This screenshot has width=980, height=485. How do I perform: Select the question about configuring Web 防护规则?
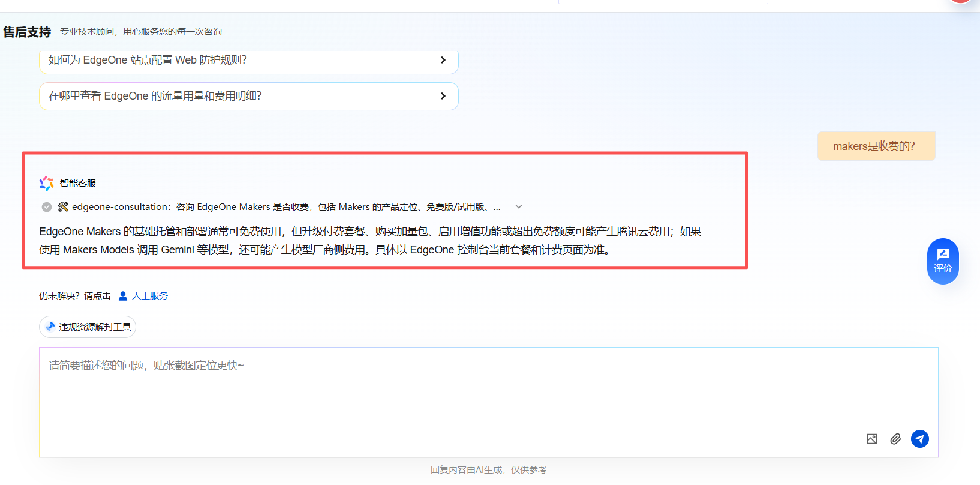click(249, 61)
